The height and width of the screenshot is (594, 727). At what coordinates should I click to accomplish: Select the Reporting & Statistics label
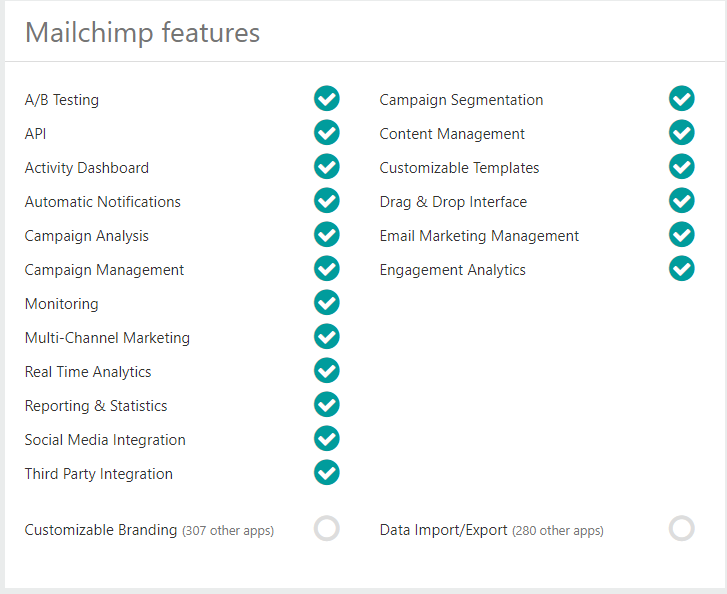(96, 406)
